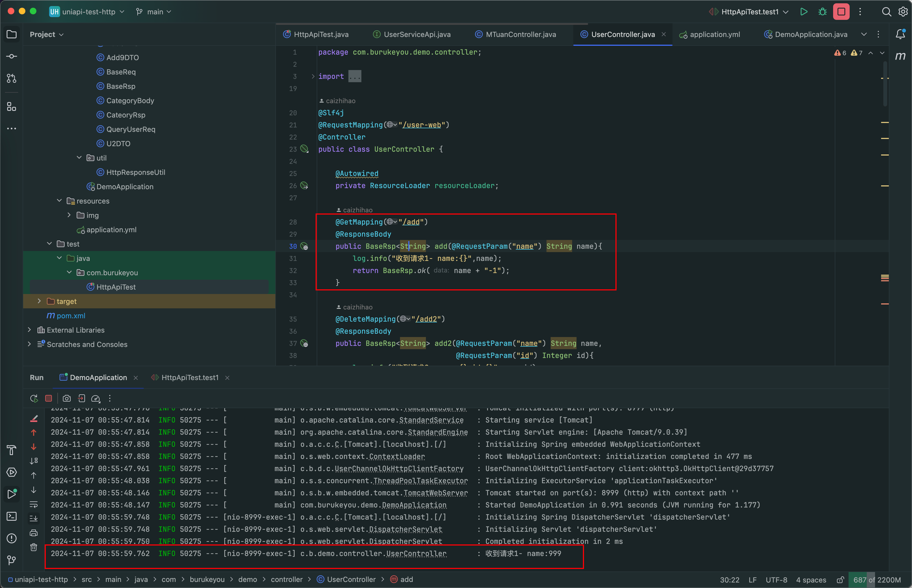Toggle scroll to end of console
This screenshot has height=588, width=912.
[x=34, y=518]
